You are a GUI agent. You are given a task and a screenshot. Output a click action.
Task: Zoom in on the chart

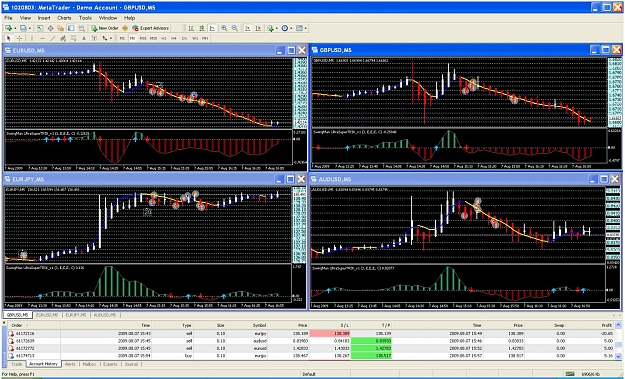coord(224,28)
